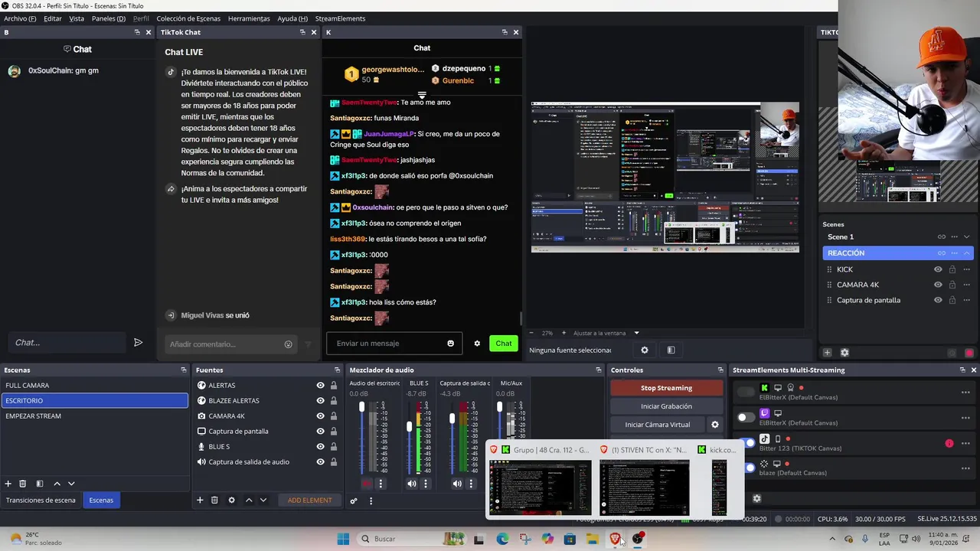Open the Colección de Escenas menu
The image size is (980, 551).
point(188,18)
